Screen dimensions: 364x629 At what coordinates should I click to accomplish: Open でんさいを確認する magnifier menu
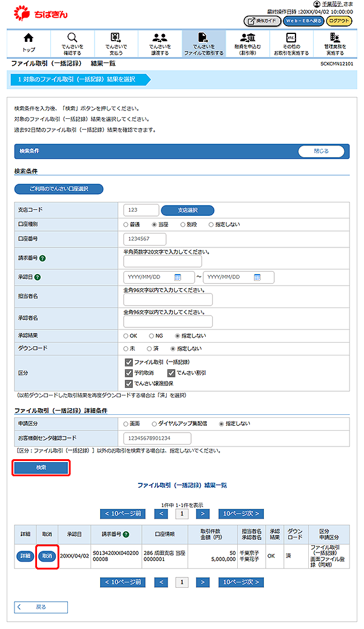(x=72, y=43)
